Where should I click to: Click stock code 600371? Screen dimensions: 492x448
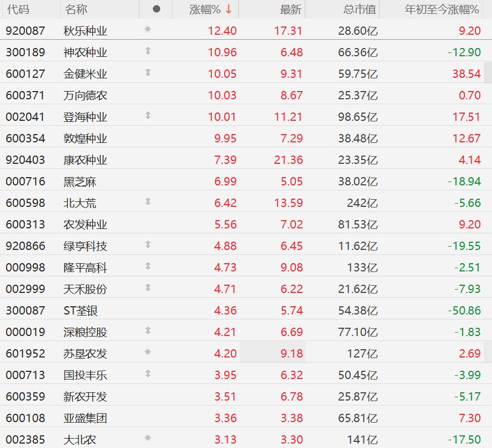pyautogui.click(x=25, y=95)
